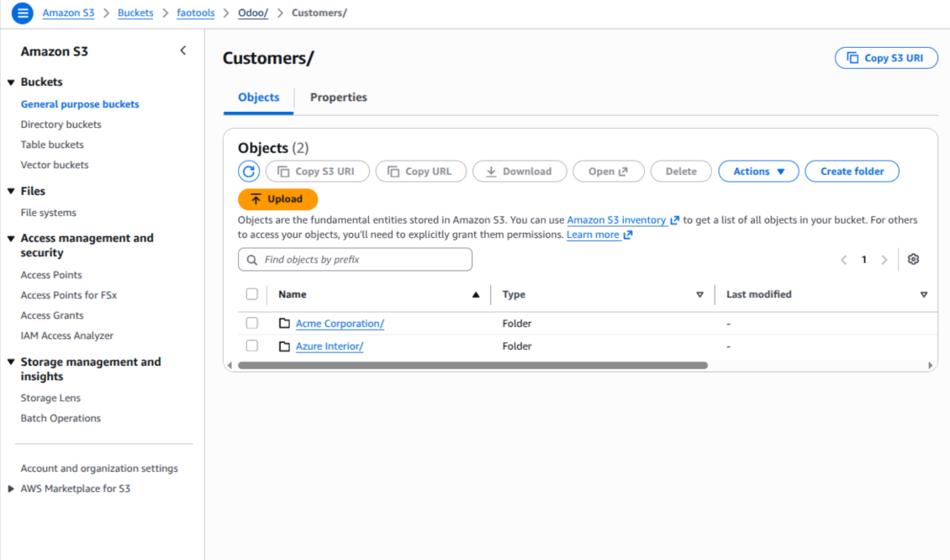Click the Last modified column header

point(759,294)
